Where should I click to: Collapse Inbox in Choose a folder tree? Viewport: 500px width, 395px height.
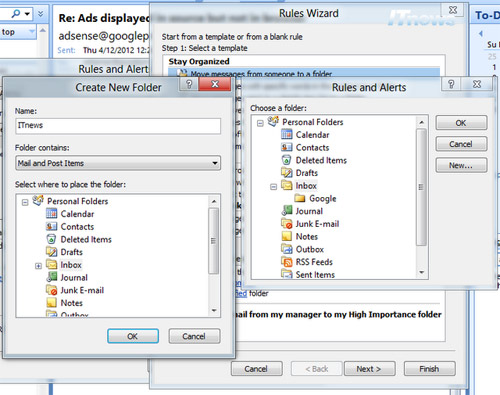click(x=273, y=187)
